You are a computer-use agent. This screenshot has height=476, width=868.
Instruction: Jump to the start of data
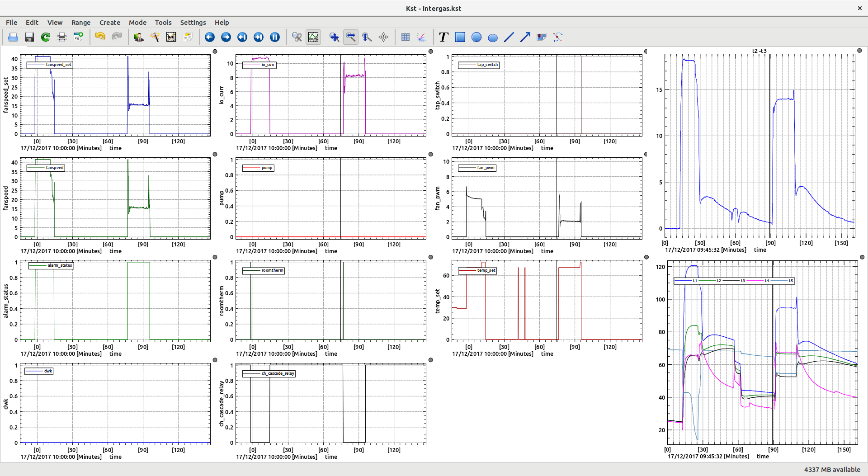[x=242, y=37]
